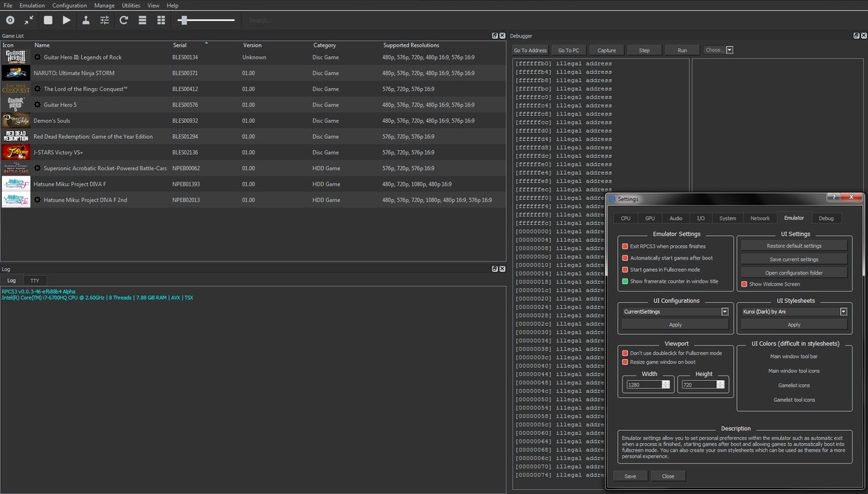This screenshot has width=868, height=494.
Task: Select the J-STARS Victory VS+ game icon
Action: [16, 152]
